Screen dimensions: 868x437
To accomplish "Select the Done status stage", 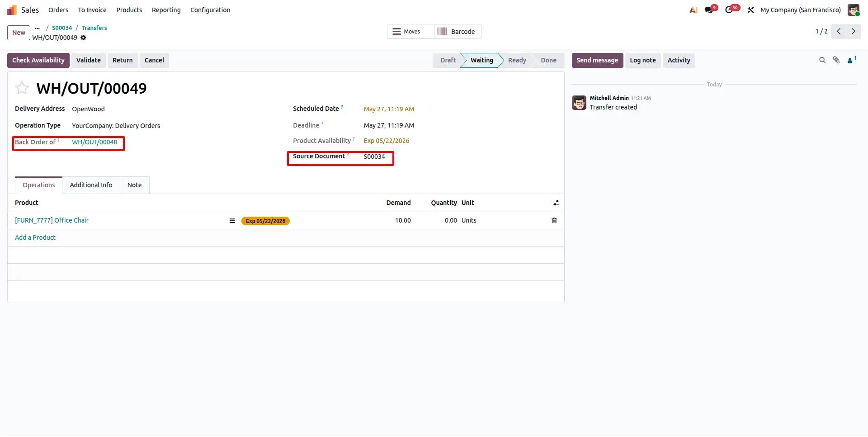I will pyautogui.click(x=548, y=60).
